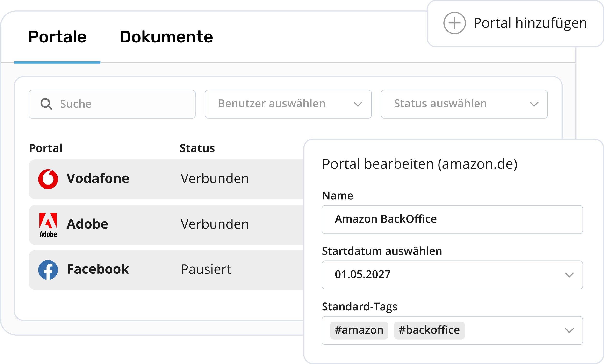Expand the Startdatum 01.05.2027 dropdown
604x364 pixels.
pyautogui.click(x=452, y=275)
